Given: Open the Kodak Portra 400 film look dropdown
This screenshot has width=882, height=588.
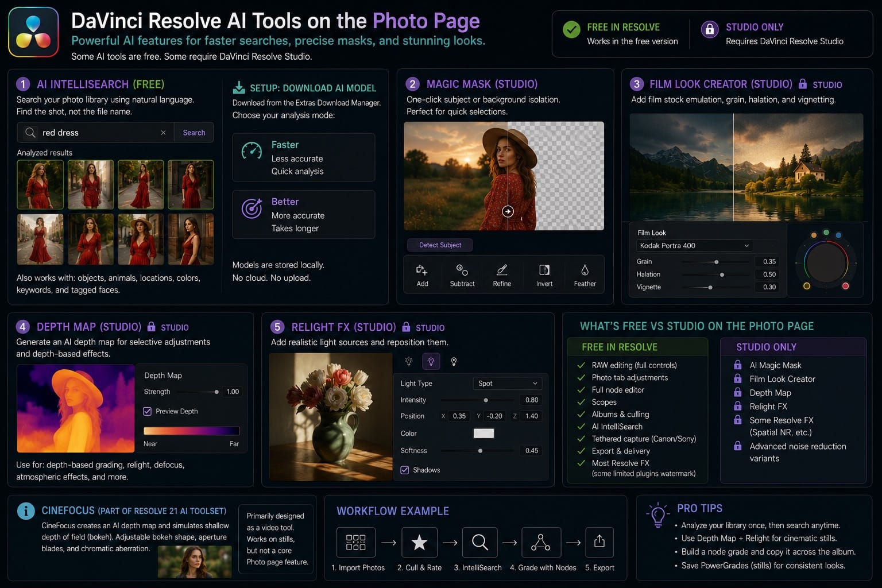Looking at the screenshot, I should pos(694,245).
